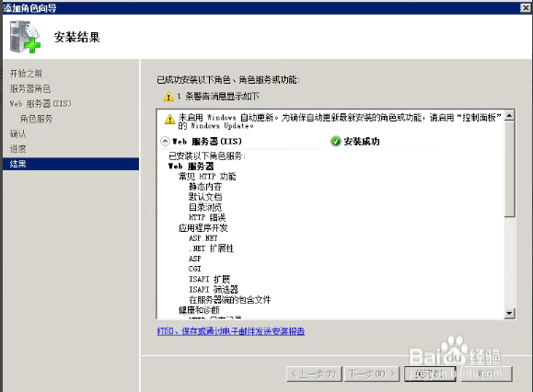Click the .NET 扩展性 entry
533x392 pixels.
212,248
